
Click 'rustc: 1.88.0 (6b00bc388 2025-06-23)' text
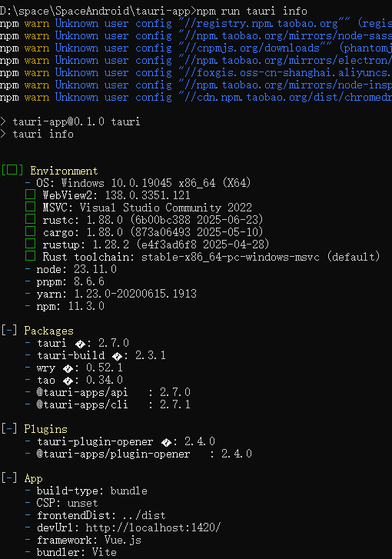(153, 220)
